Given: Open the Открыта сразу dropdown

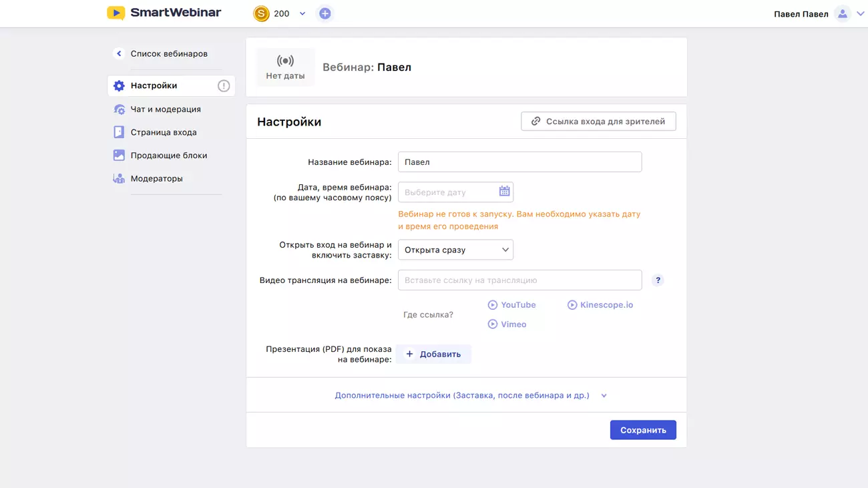Looking at the screenshot, I should click(455, 250).
